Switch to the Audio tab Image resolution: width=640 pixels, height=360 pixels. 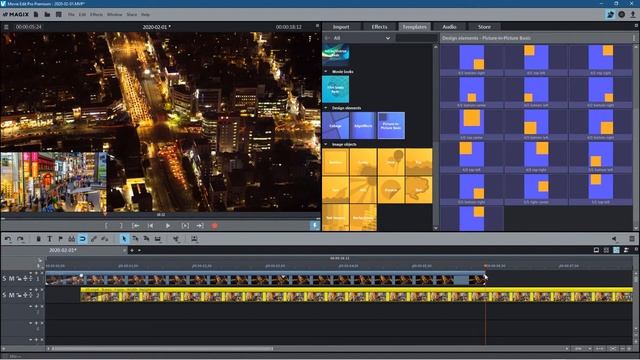point(449,27)
